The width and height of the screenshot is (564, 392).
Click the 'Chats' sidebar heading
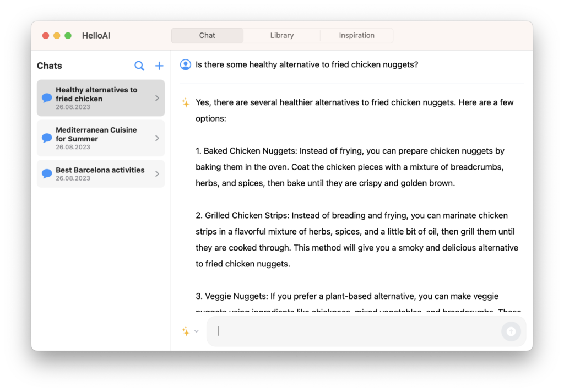point(49,66)
